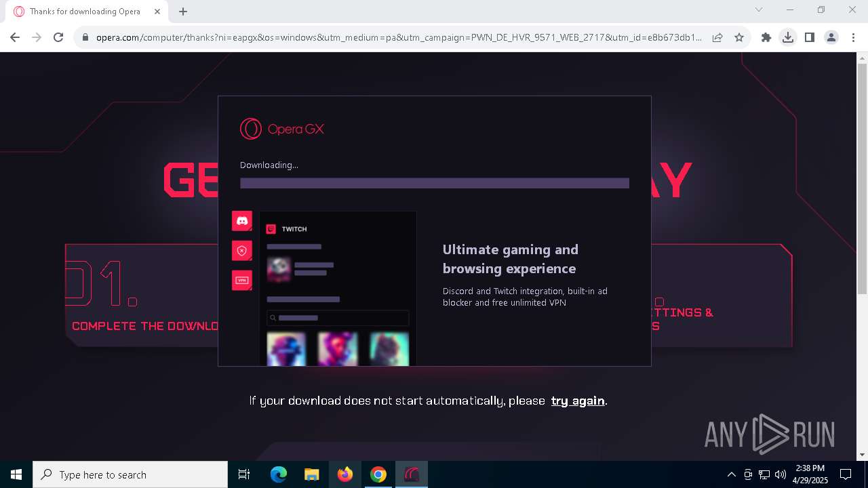Click the first Twitch stream thumbnail
The width and height of the screenshot is (868, 488).
tap(286, 349)
